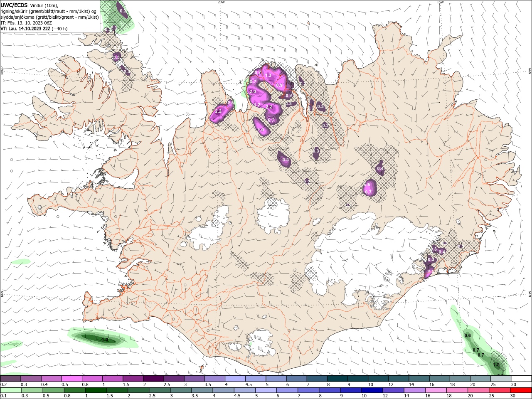Click the '0.1' label under the rain scale
The width and height of the screenshot is (532, 399).
(x=3, y=396)
